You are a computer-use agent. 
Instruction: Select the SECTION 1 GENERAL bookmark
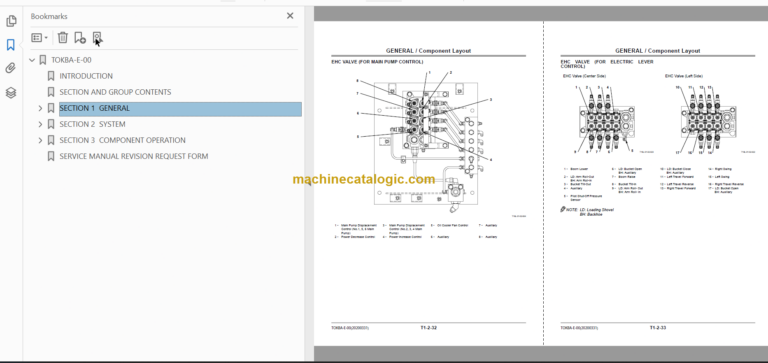pyautogui.click(x=180, y=109)
